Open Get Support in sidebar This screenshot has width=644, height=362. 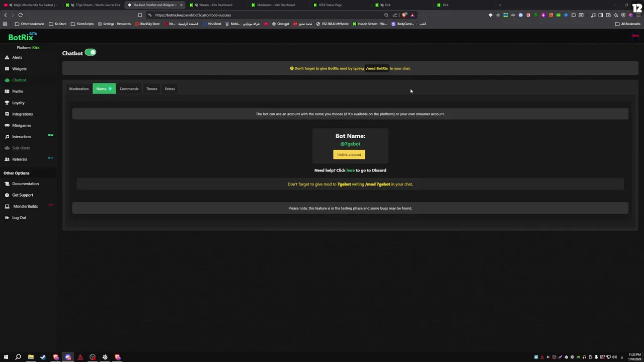coord(23,195)
